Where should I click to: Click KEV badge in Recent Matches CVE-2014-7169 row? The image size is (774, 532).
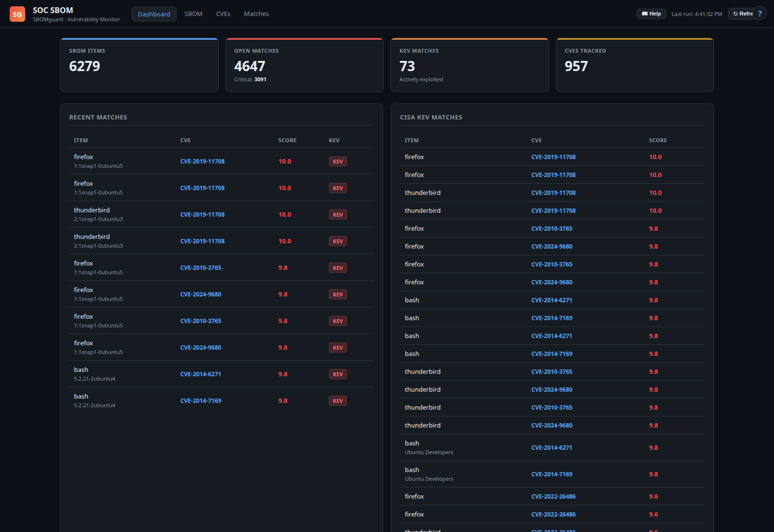pos(338,401)
